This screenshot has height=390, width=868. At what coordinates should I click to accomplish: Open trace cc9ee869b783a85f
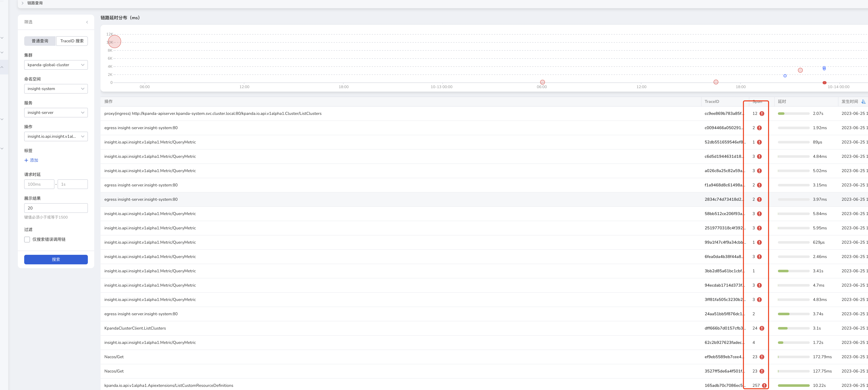click(x=724, y=114)
